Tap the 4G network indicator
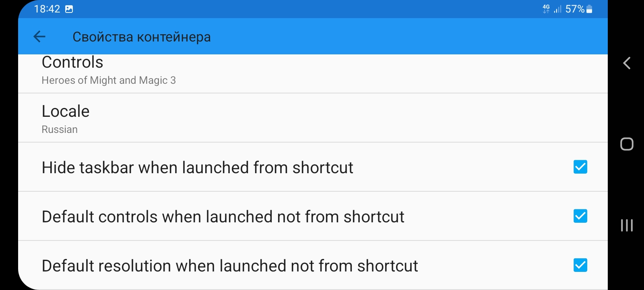The height and width of the screenshot is (290, 644). coord(546,8)
